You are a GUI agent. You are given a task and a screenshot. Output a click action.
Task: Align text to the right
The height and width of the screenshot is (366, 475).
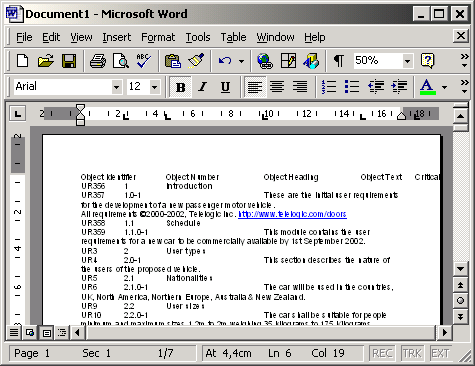[x=300, y=87]
